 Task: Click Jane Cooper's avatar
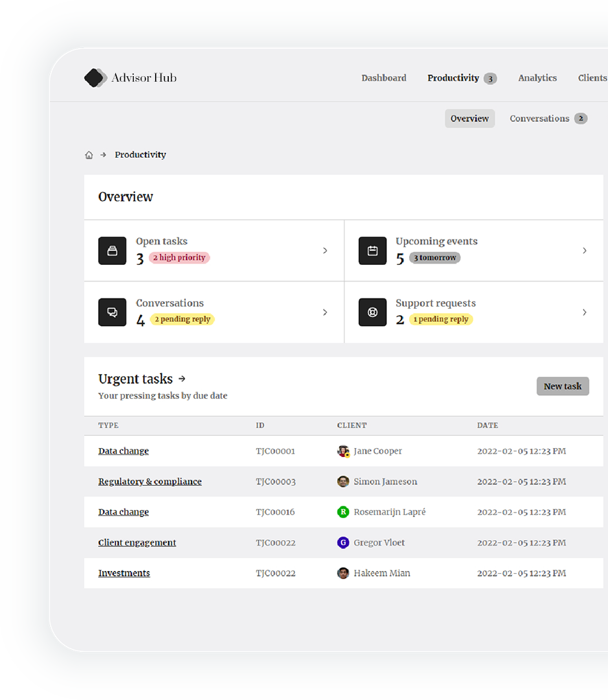click(x=343, y=452)
